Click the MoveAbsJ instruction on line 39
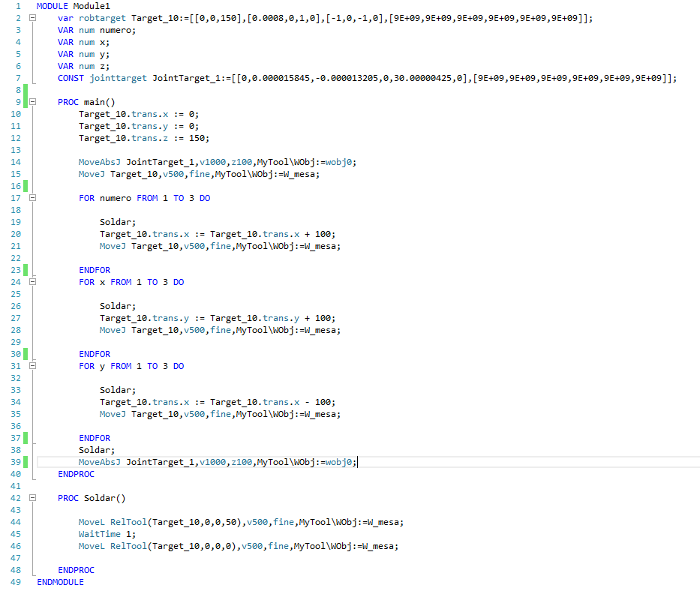Screen dimensions: 700x600 218,462
